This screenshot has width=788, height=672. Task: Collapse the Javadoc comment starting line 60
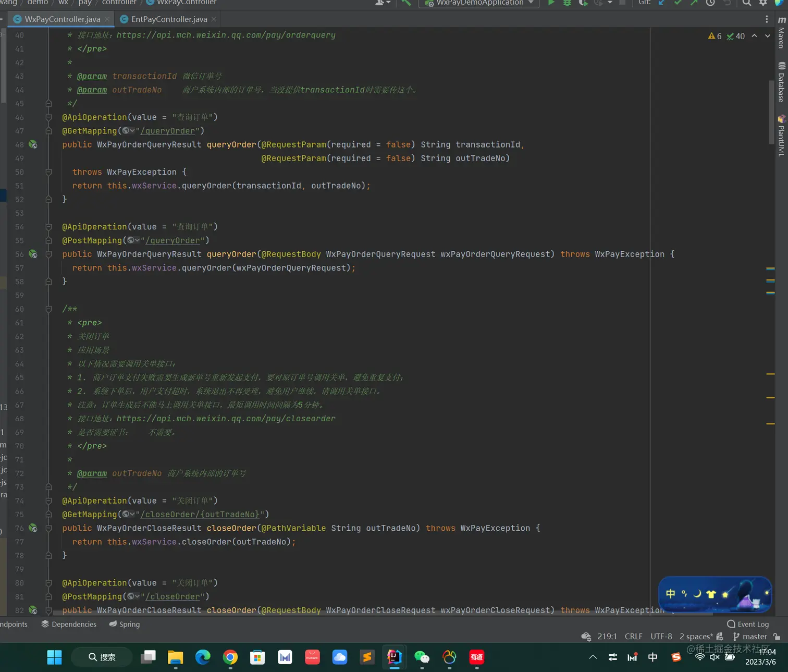48,309
